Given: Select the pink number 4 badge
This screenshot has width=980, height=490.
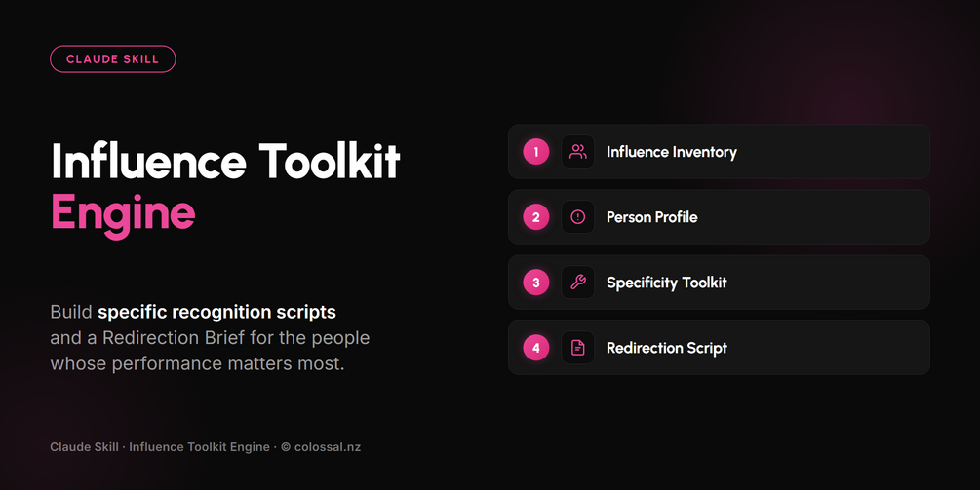Looking at the screenshot, I should (535, 348).
